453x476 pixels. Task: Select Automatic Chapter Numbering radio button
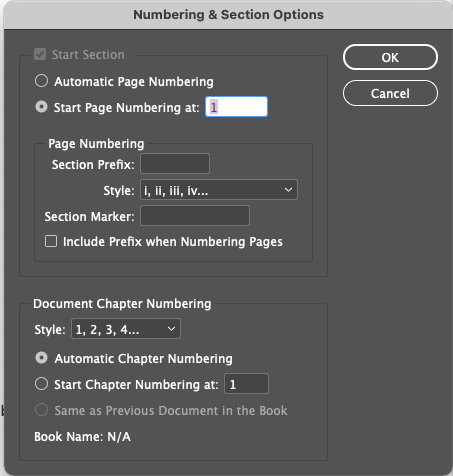click(x=42, y=358)
